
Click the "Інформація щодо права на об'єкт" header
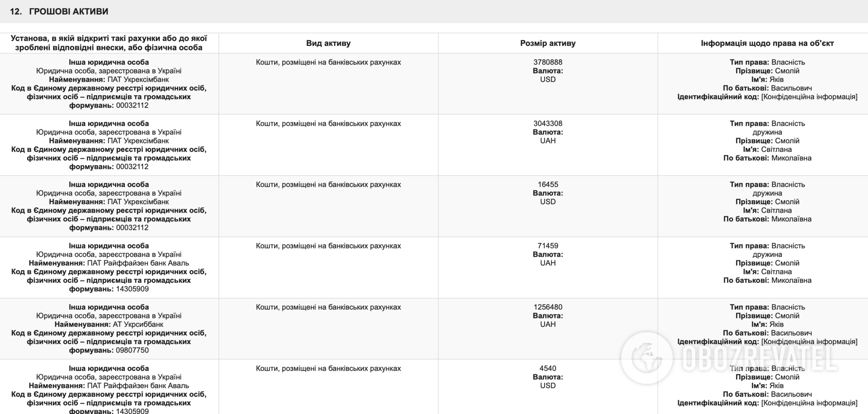pyautogui.click(x=767, y=43)
